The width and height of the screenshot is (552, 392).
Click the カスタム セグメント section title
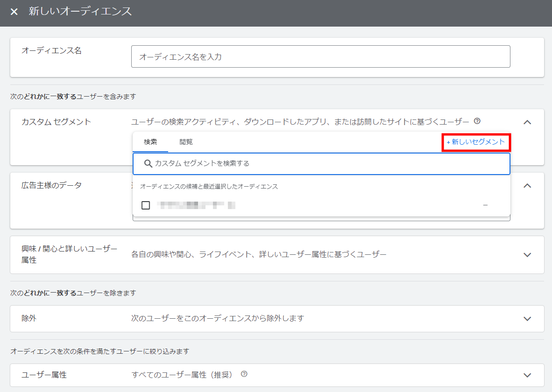click(56, 122)
